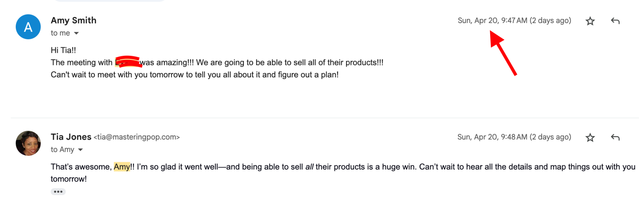This screenshot has width=644, height=197.
Task: Click the "Hi Tia!!" greeting line
Action: point(63,50)
